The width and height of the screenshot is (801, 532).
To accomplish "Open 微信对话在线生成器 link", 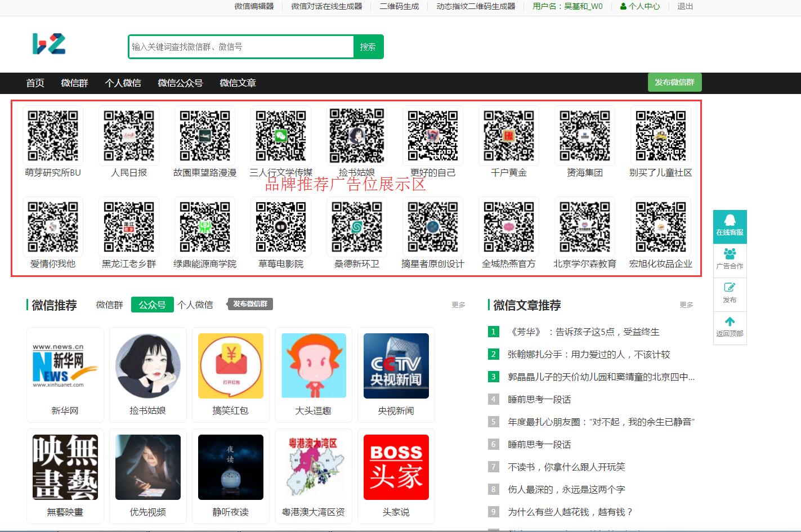I will click(326, 6).
